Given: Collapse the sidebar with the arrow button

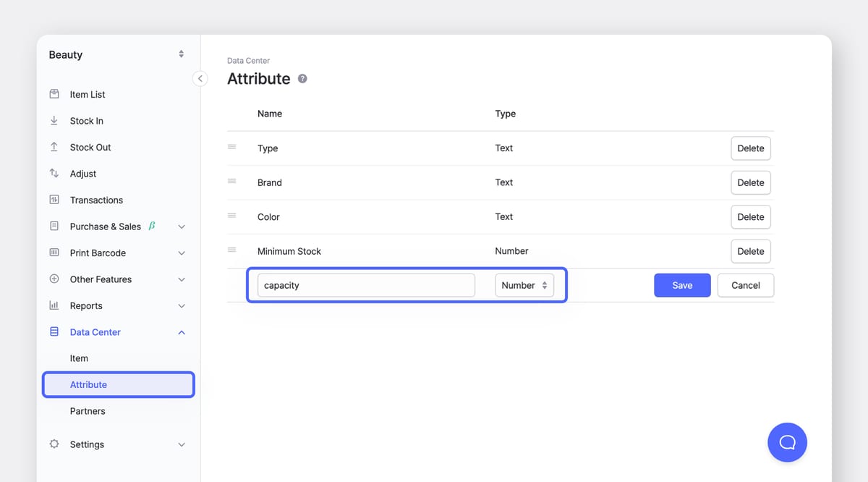Looking at the screenshot, I should pyautogui.click(x=200, y=78).
